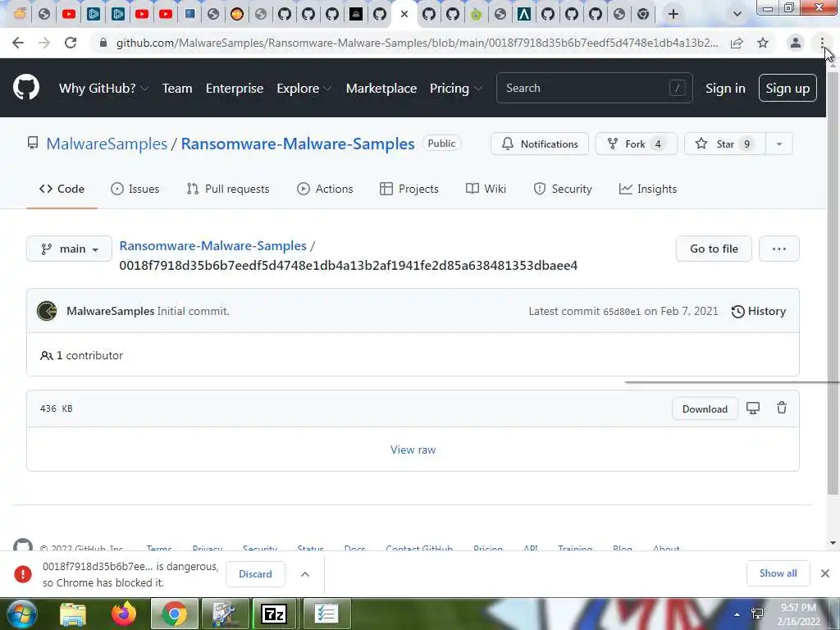Open the main branch selector dropdown
The height and width of the screenshot is (630, 840).
[69, 249]
